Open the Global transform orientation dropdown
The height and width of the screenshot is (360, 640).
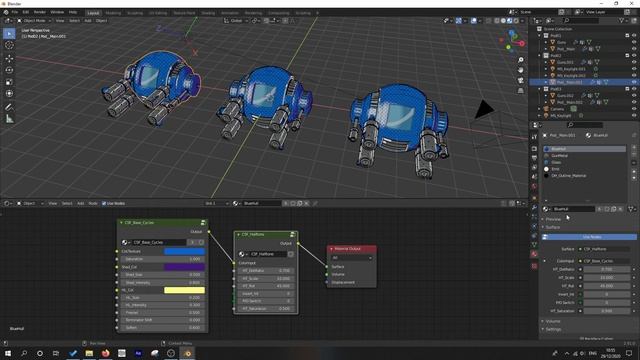tap(236, 20)
